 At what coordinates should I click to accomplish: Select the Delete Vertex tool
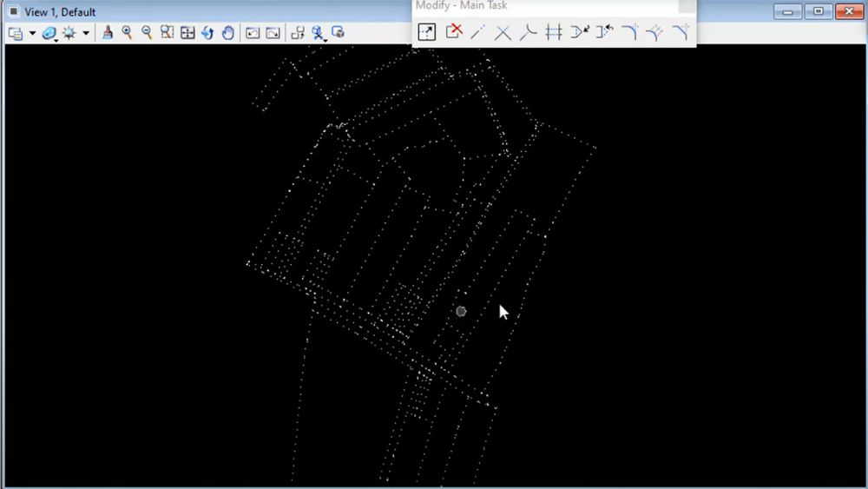[604, 31]
